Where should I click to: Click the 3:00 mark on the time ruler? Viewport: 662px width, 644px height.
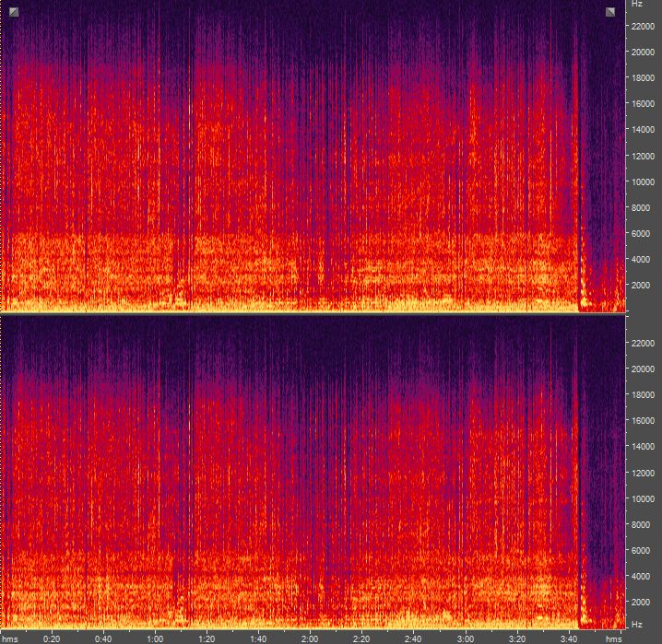466,638
